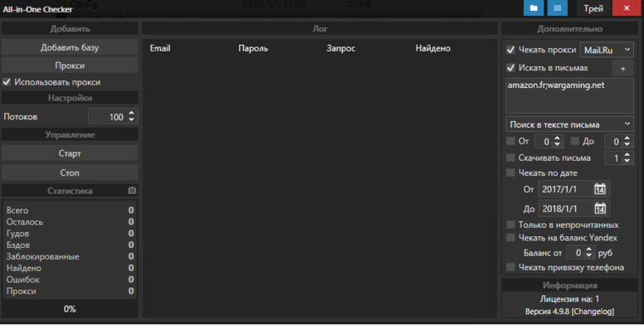Click the search terms box with amazon.fr;wargaming.net
644x325 pixels.
point(570,96)
